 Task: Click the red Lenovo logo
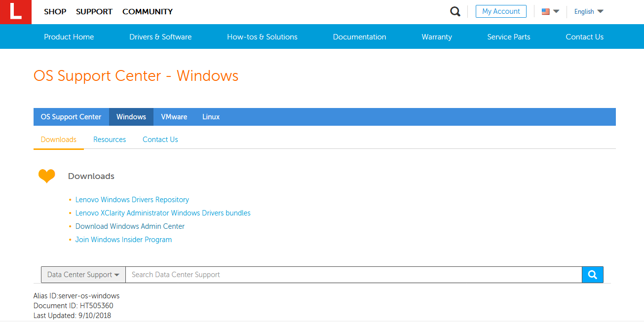point(15,12)
